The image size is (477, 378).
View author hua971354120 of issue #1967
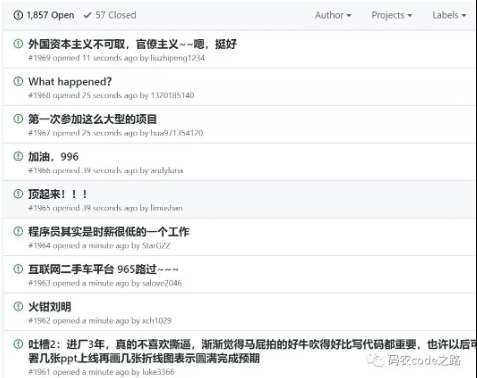coord(177,133)
